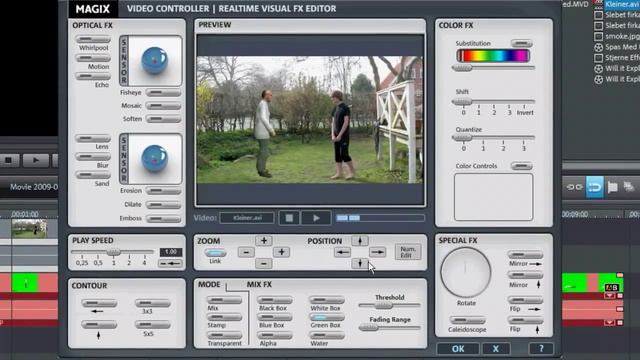Image resolution: width=640 pixels, height=360 pixels.
Task: Stop the preview video playback
Action: point(289,218)
